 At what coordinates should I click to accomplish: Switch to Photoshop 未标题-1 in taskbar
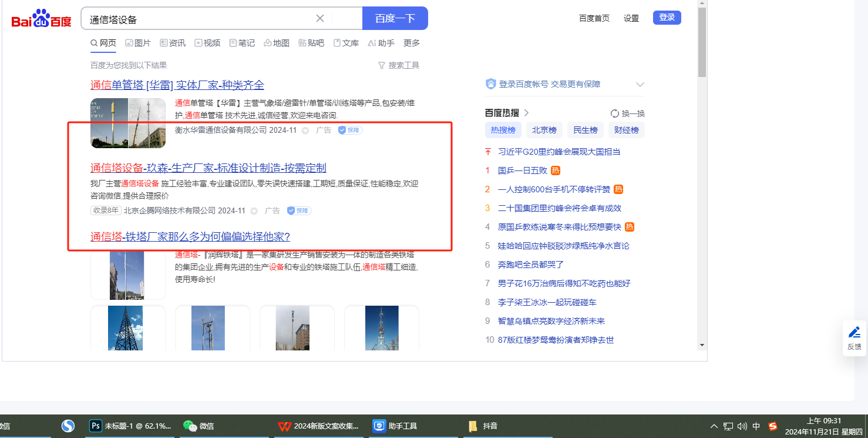pos(130,426)
